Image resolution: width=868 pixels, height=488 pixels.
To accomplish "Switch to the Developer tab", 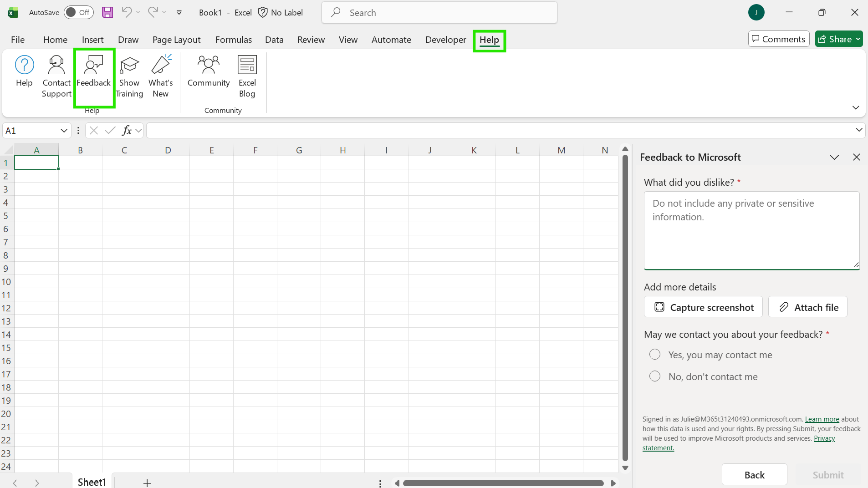I will pyautogui.click(x=445, y=40).
